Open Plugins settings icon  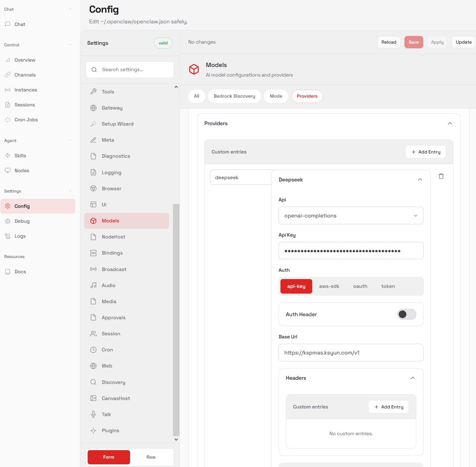93,431
